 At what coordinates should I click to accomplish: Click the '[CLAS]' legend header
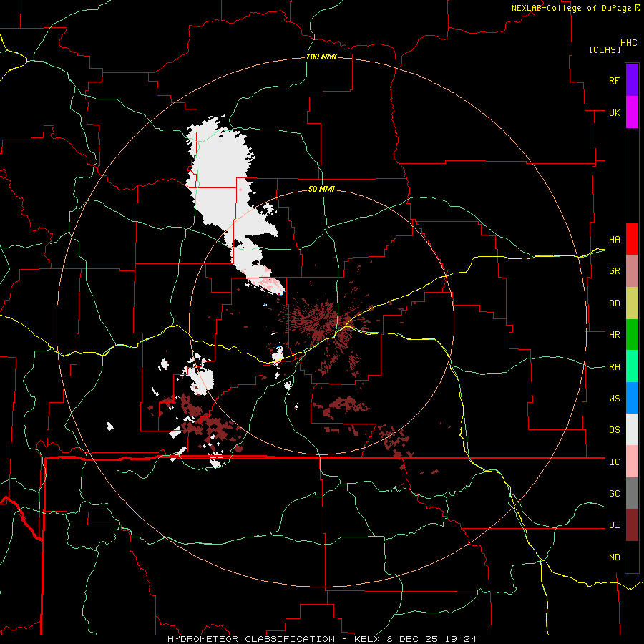[x=605, y=49]
